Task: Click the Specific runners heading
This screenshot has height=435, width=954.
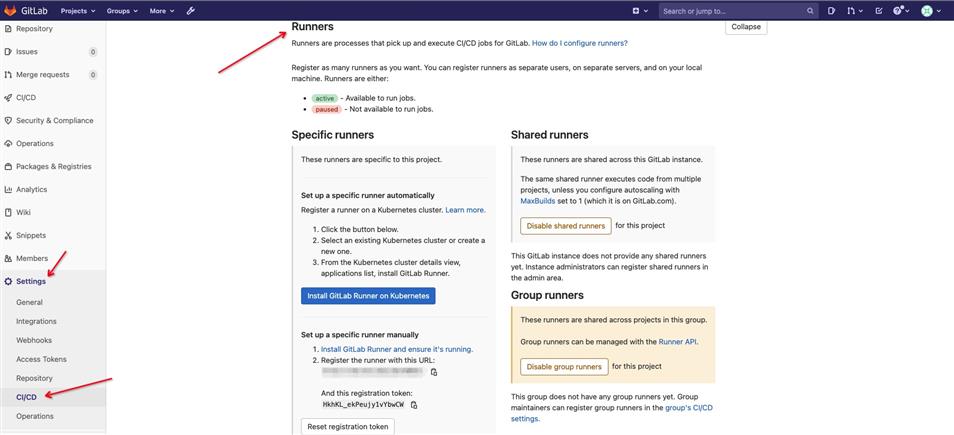Action: 333,134
